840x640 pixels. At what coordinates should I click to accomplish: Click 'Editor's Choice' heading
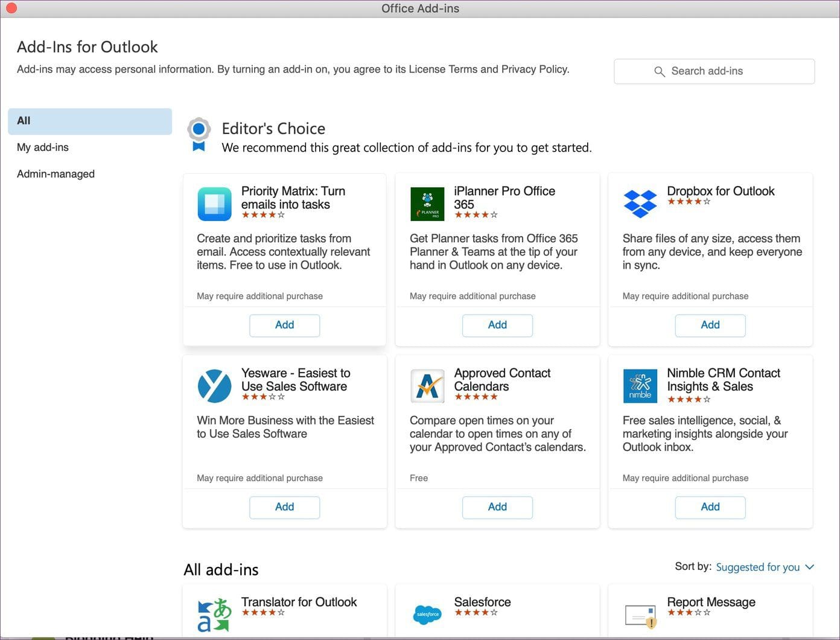[273, 129]
